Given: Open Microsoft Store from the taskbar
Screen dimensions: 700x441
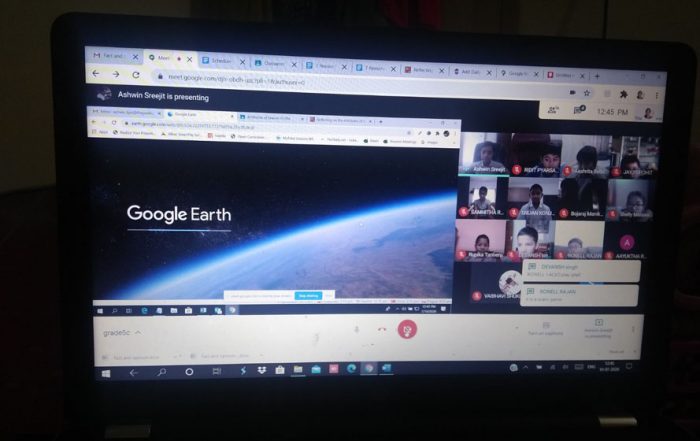Looking at the screenshot, I should pos(280,370).
